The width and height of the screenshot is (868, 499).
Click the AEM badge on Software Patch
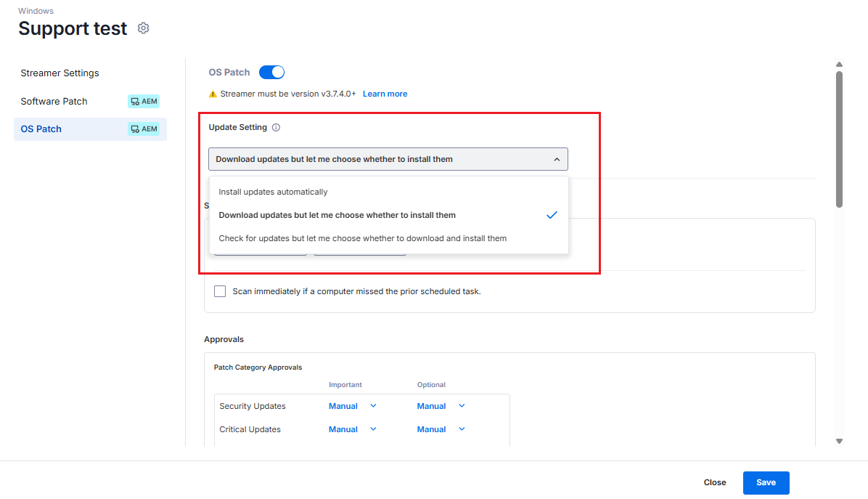click(x=144, y=102)
